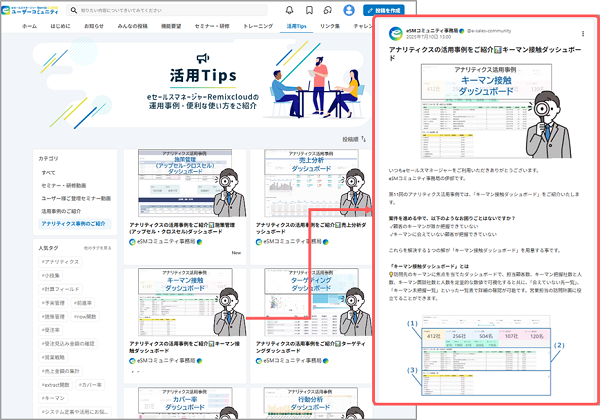Click eSM author avatar under キーマン接触 card

(132, 361)
